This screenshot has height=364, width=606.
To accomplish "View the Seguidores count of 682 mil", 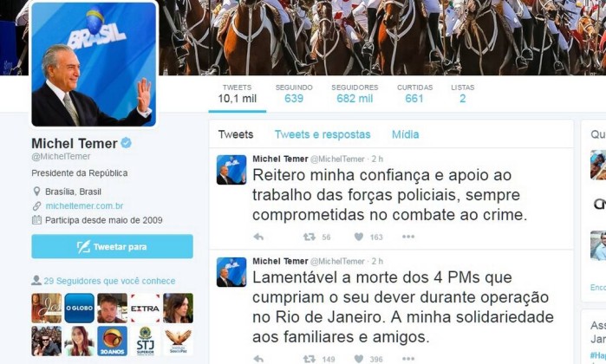I will [x=355, y=94].
